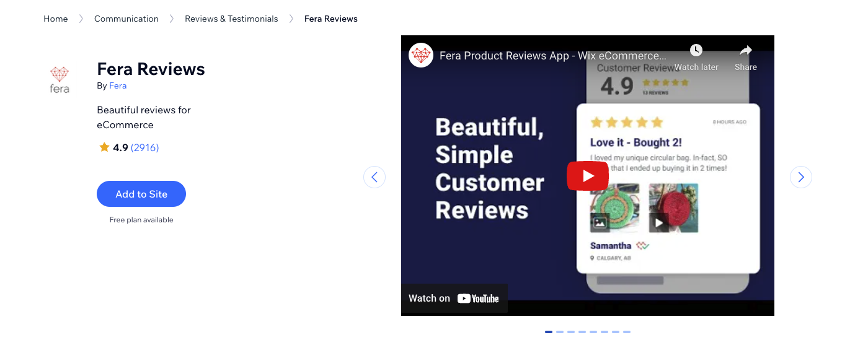Select the second carousel indicator dot
Screen dimensions: 868x353
click(x=560, y=332)
